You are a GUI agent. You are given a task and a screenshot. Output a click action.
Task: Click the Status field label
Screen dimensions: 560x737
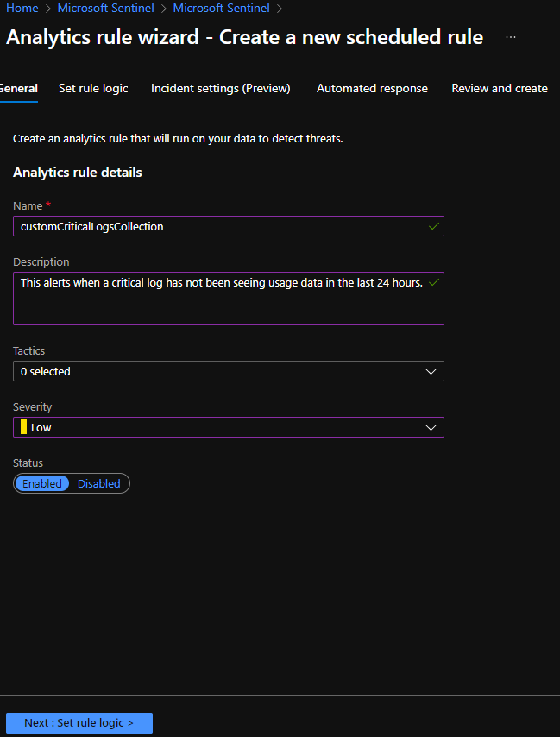28,463
